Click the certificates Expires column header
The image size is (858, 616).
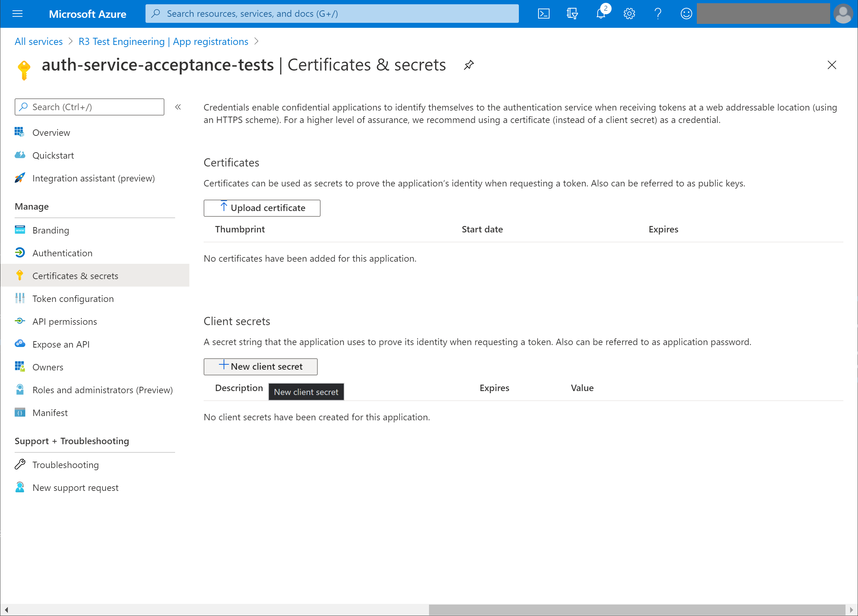click(663, 229)
